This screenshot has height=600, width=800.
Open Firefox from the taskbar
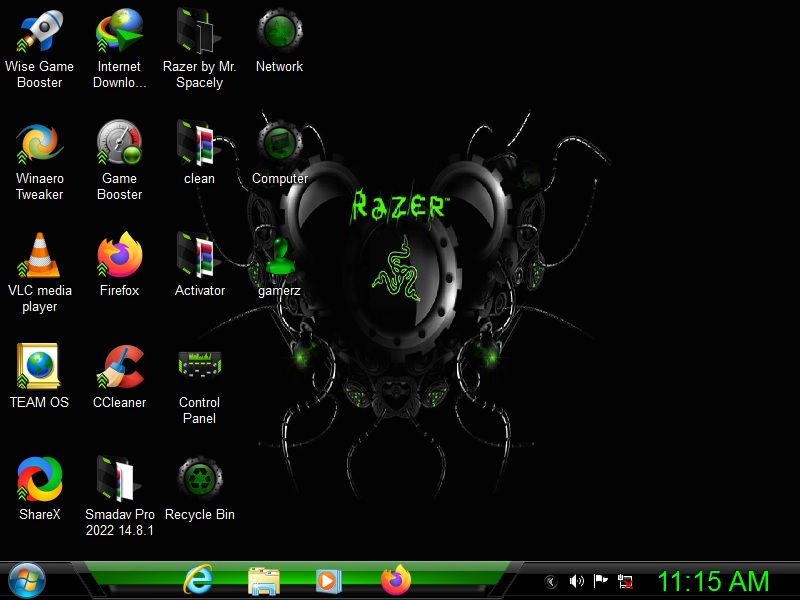(395, 580)
